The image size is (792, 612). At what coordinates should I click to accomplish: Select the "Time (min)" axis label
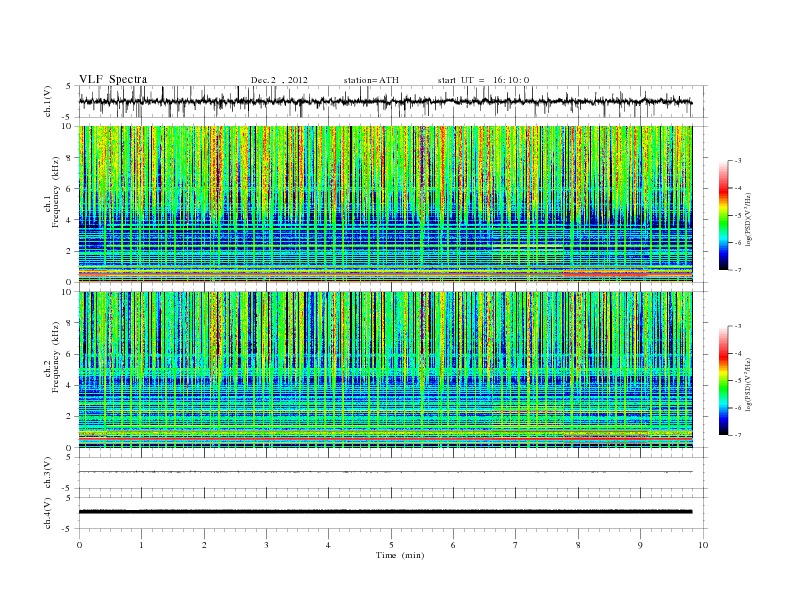click(400, 555)
